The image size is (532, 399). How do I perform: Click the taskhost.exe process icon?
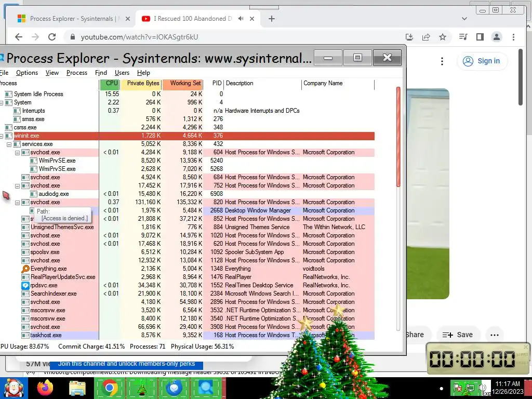click(25, 335)
